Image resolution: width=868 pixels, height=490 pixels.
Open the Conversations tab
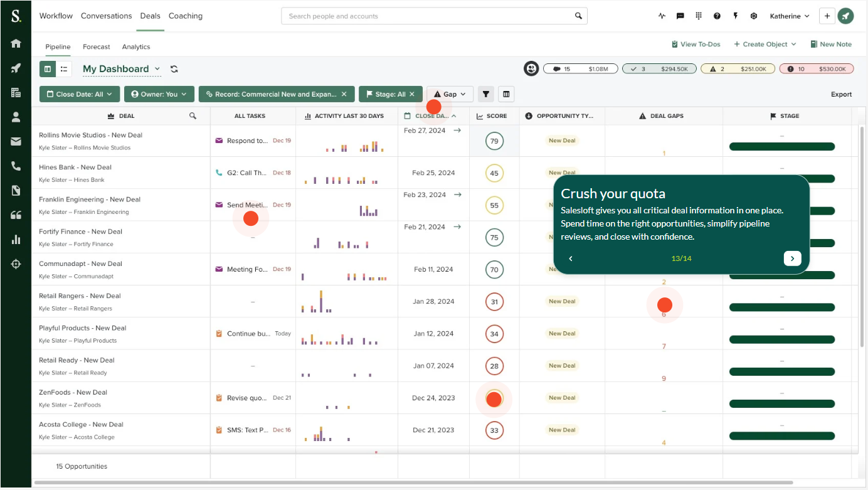pyautogui.click(x=107, y=16)
